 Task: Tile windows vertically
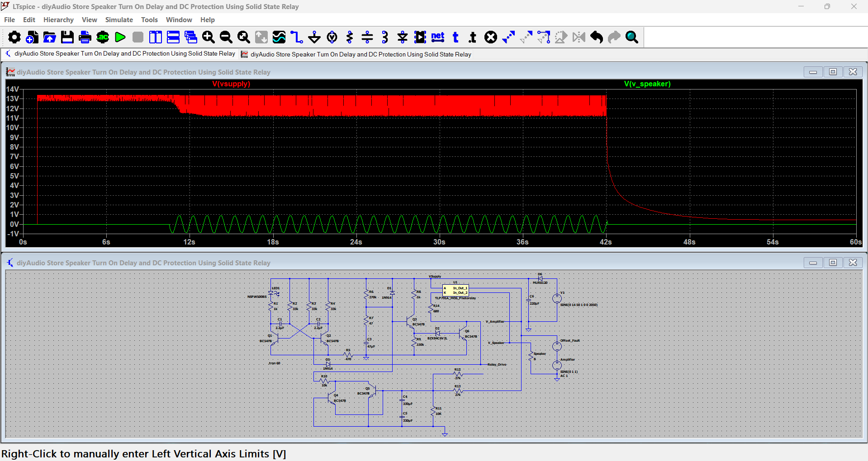156,37
